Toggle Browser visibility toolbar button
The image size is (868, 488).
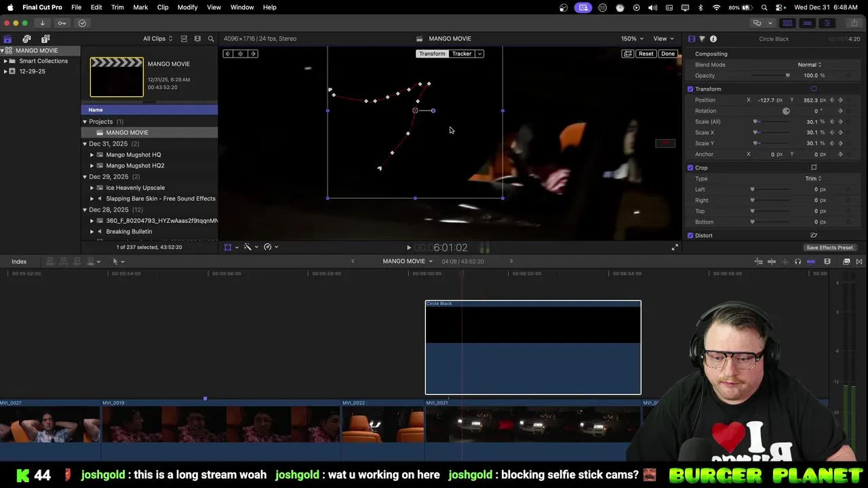click(x=787, y=23)
